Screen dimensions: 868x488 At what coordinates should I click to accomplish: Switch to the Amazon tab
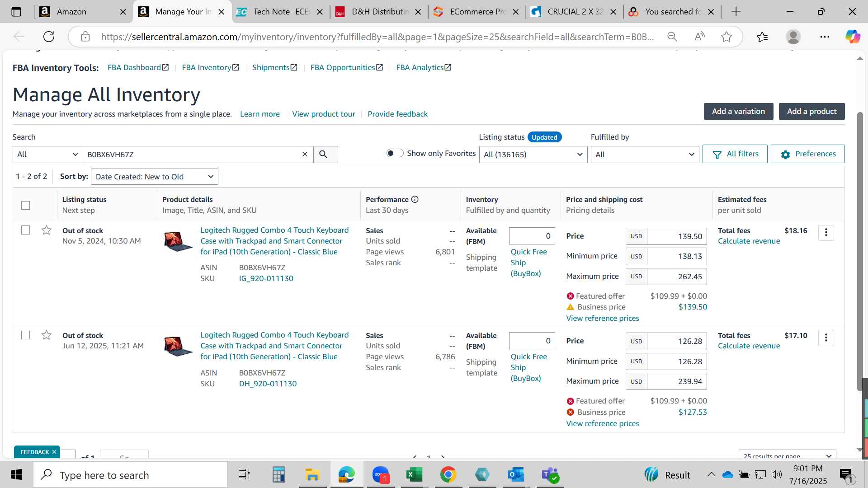click(84, 12)
